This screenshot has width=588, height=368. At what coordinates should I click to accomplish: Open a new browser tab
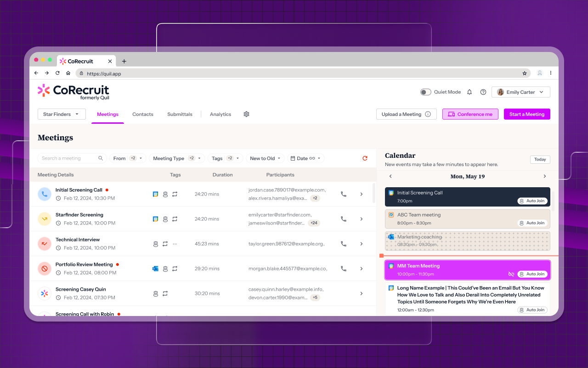[x=124, y=61]
